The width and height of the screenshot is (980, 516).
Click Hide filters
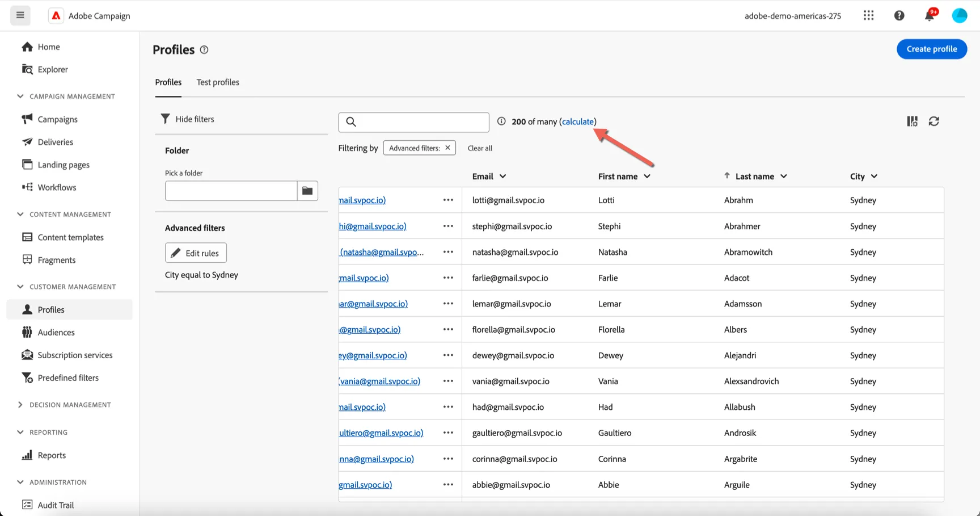pos(188,119)
